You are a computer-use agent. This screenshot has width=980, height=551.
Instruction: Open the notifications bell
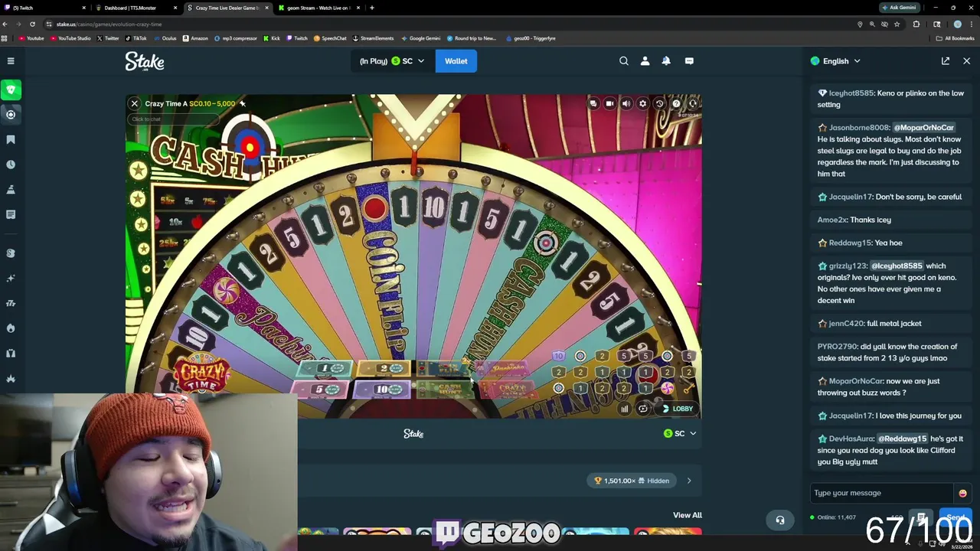(x=666, y=61)
